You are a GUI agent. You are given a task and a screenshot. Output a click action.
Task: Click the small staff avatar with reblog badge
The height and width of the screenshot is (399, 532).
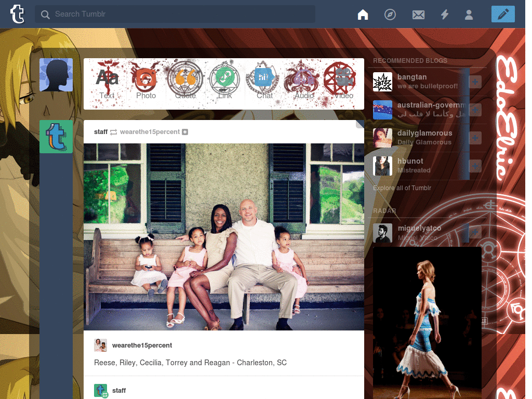click(101, 391)
